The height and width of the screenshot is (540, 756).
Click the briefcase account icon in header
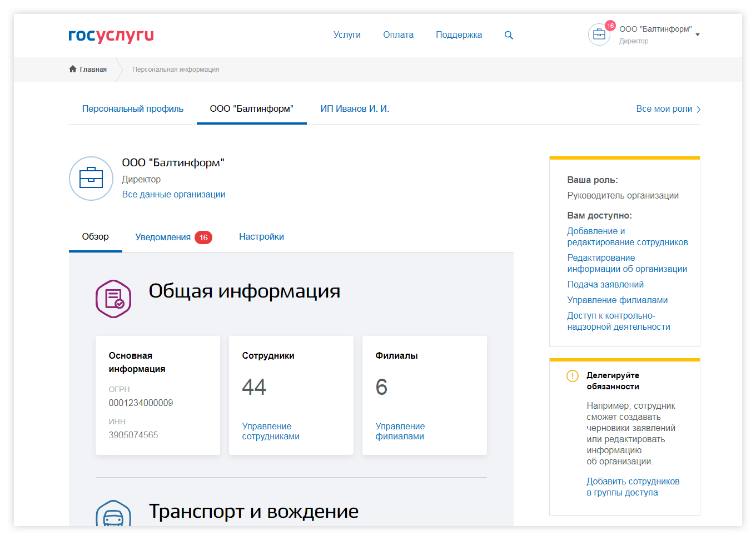pyautogui.click(x=599, y=34)
